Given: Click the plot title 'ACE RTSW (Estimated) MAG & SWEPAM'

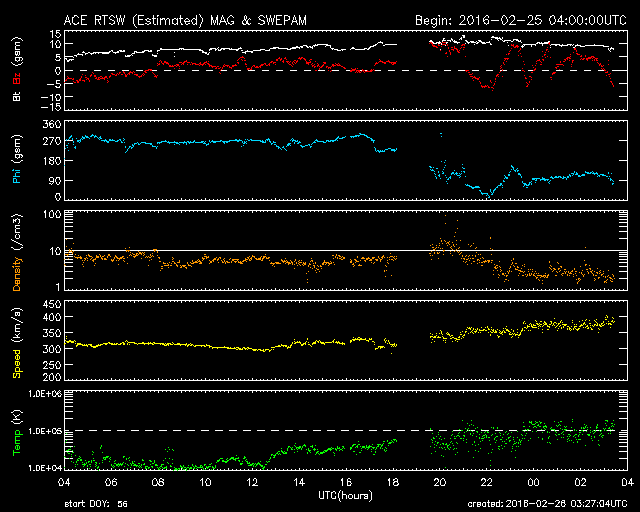Looking at the screenshot, I should 185,20.
